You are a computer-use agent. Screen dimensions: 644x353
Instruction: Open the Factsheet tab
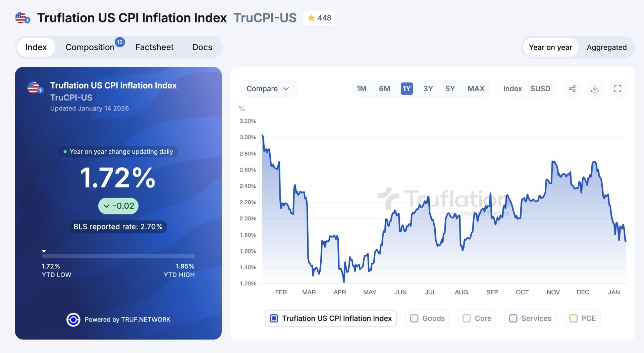(154, 47)
